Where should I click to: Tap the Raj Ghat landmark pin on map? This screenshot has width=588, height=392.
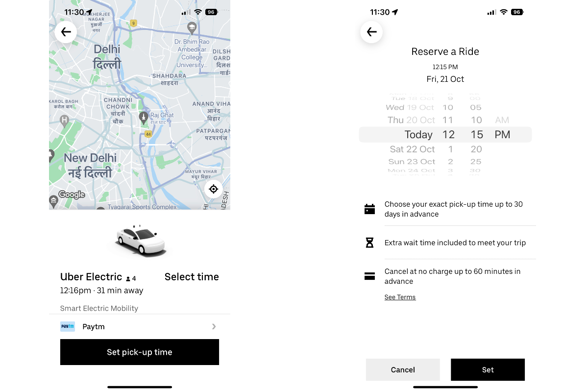coord(144,117)
